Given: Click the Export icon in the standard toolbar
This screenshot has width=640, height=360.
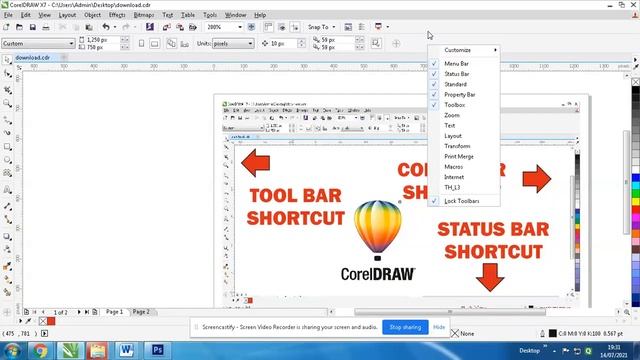Looking at the screenshot, I should click(x=180, y=27).
